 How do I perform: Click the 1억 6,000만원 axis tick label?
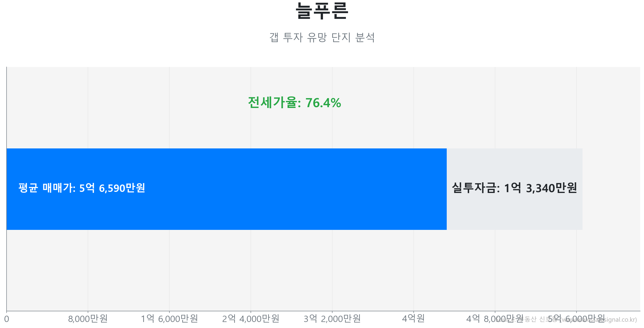point(169,319)
